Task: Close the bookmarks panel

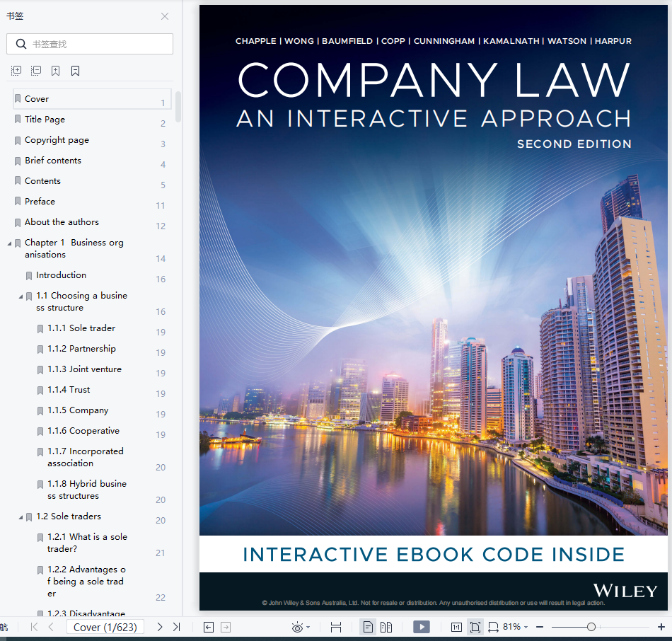Action: pos(165,16)
